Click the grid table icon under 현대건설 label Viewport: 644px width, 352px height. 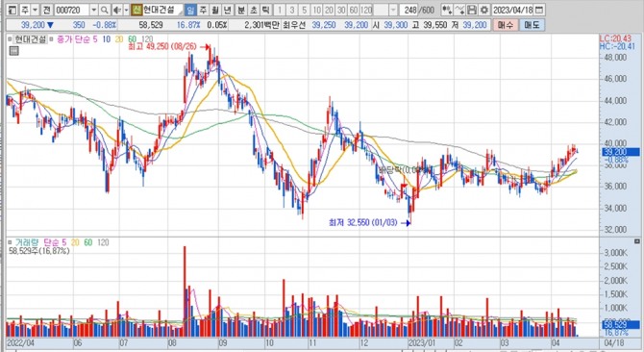coord(14,51)
